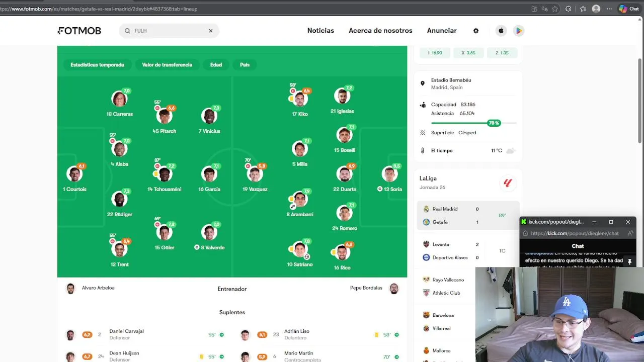644x362 pixels.
Task: Click the attendance 78% progress bar
Action: [474, 123]
